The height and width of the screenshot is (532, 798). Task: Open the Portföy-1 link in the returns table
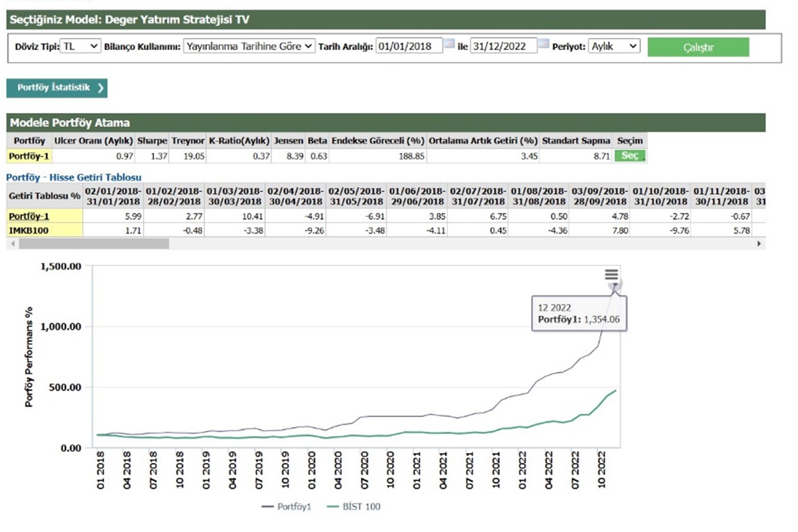[29, 216]
